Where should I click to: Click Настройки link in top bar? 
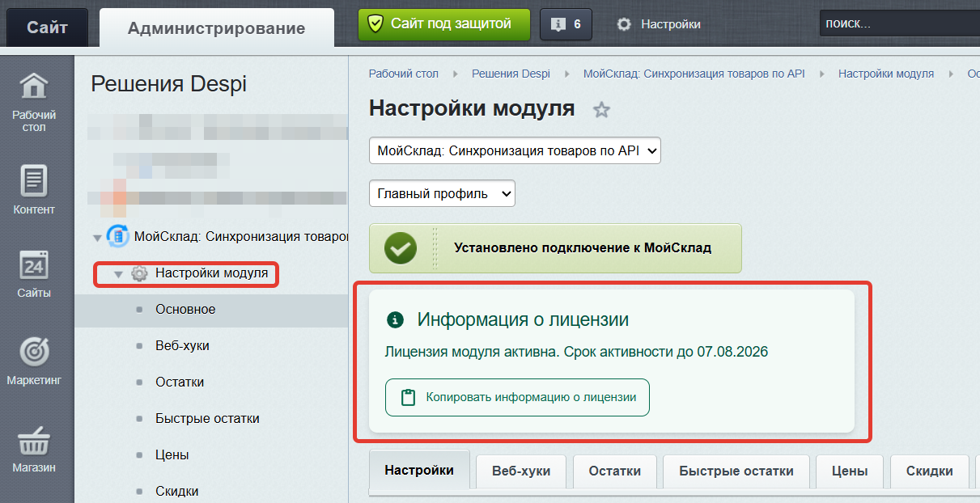coord(671,24)
